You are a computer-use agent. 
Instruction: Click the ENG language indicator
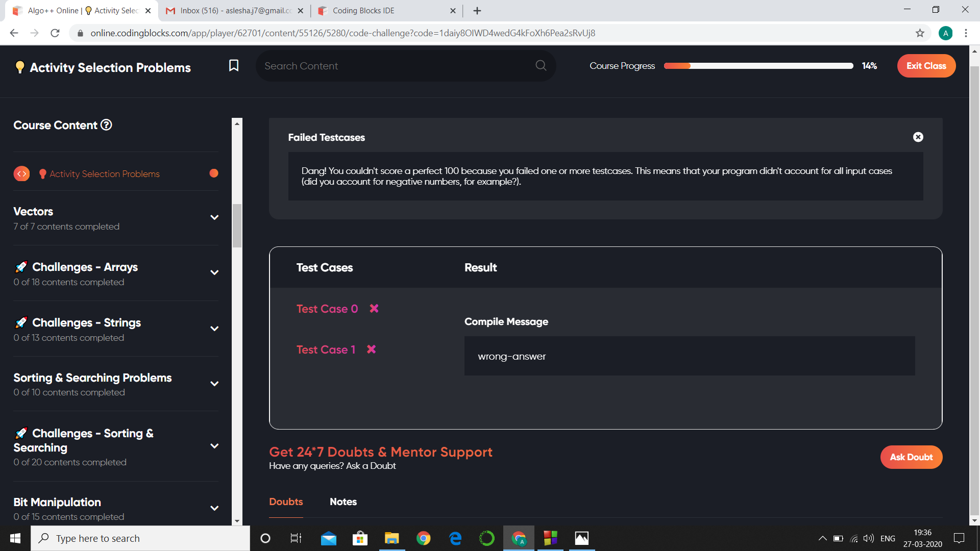click(888, 538)
